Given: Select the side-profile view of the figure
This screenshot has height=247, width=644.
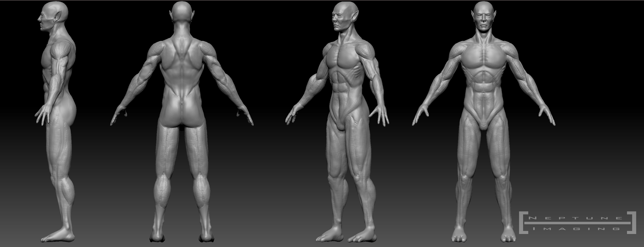Looking at the screenshot, I should tap(56, 122).
